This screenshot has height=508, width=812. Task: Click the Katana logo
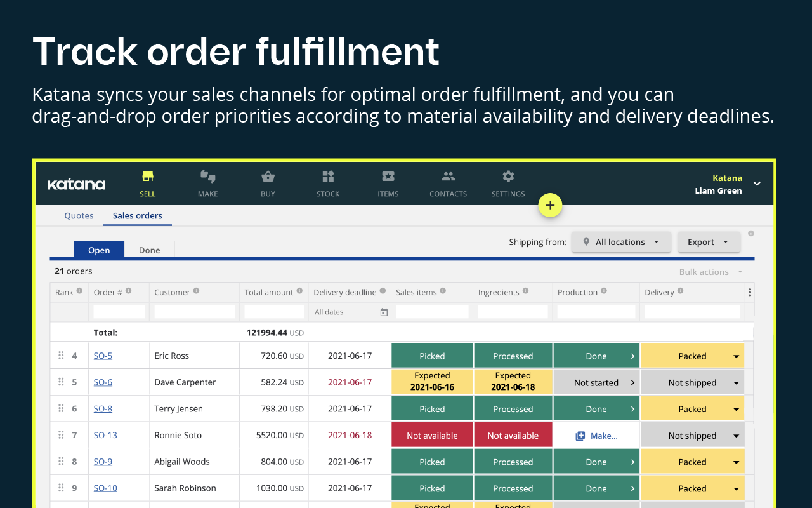[x=77, y=184]
